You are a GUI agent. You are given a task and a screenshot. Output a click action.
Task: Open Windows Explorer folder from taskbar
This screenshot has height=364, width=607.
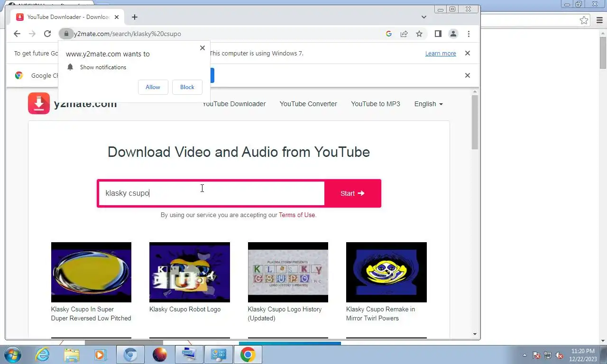pos(72,355)
